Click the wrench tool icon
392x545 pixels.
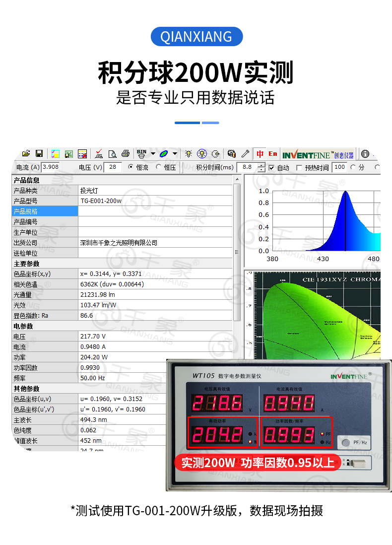click(245, 154)
